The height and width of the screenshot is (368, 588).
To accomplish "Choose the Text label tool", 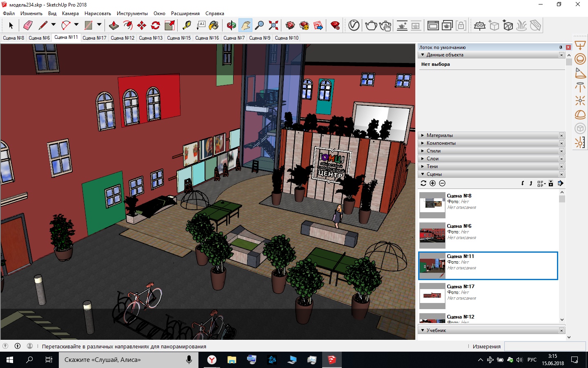I will 201,25.
